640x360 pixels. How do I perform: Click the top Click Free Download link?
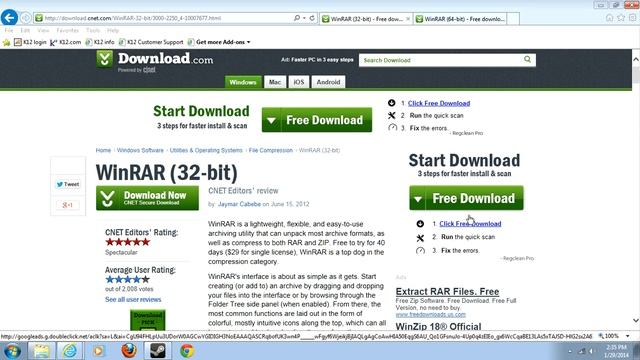point(439,103)
